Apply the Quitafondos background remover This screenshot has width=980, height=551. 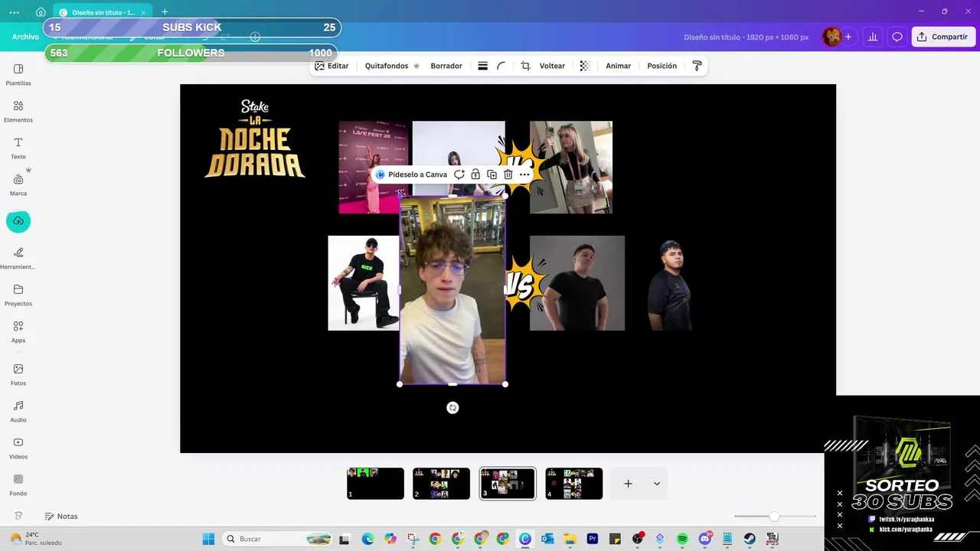click(x=392, y=66)
